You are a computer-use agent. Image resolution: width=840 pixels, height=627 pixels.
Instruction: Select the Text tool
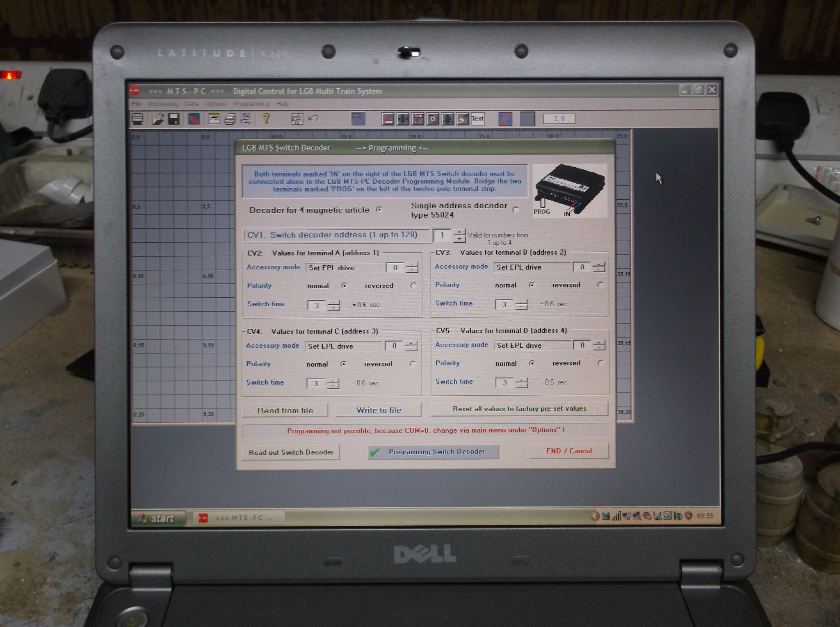477,119
